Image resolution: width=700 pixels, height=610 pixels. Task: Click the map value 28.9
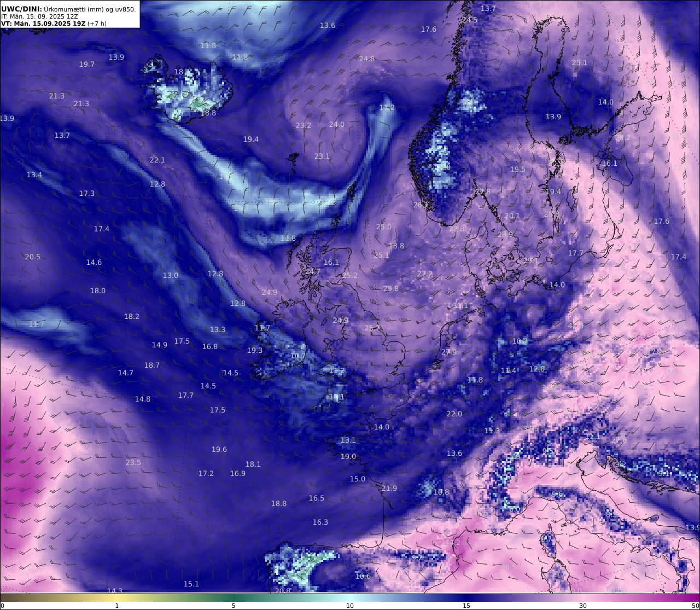pyautogui.click(x=506, y=235)
